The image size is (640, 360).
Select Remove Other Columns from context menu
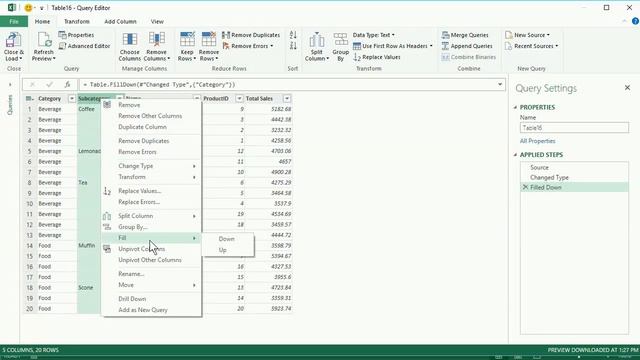point(151,116)
